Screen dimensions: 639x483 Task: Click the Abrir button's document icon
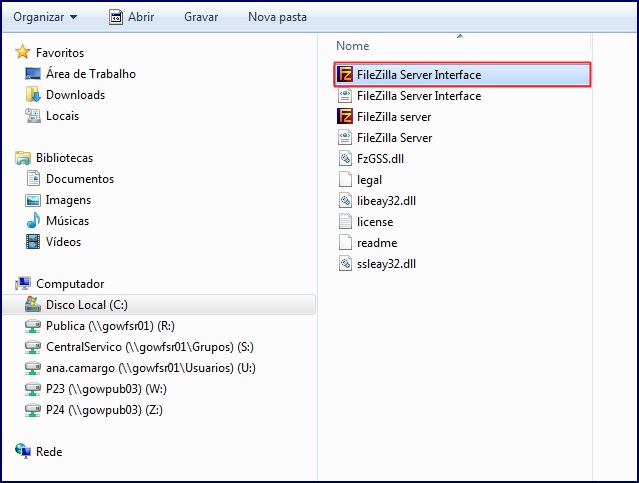click(116, 17)
